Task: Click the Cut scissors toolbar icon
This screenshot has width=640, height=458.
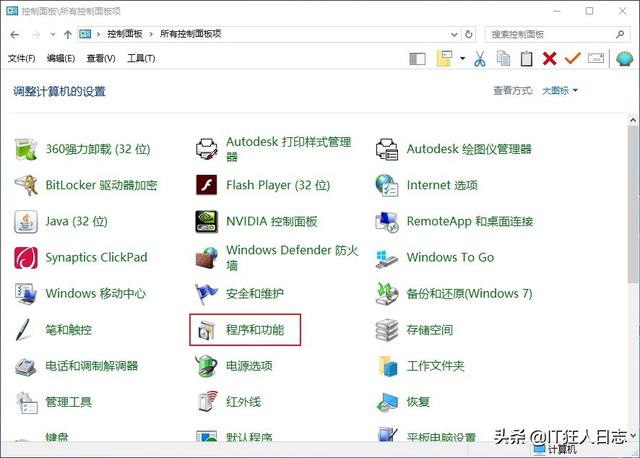Action: (480, 59)
